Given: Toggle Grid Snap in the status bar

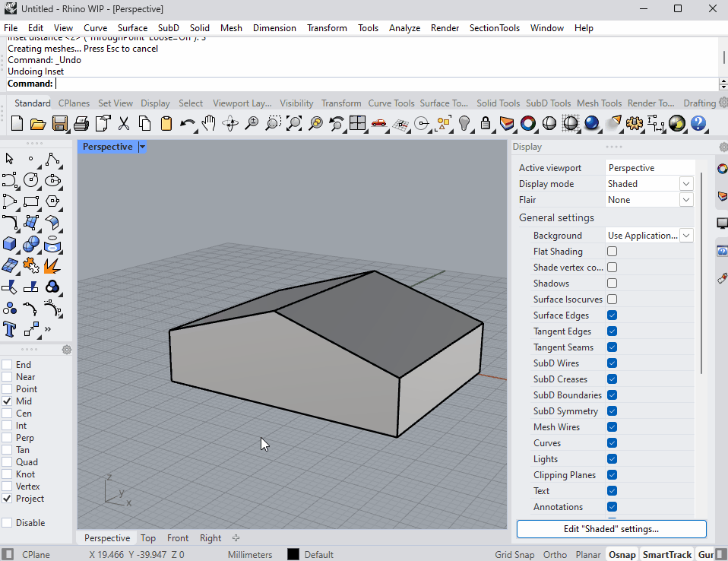Looking at the screenshot, I should tap(514, 554).
